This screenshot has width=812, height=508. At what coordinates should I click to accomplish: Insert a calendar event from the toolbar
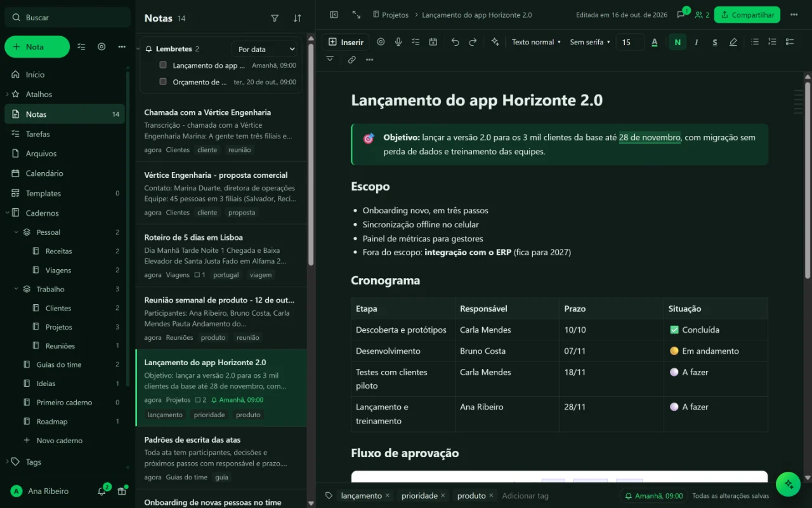[433, 42]
